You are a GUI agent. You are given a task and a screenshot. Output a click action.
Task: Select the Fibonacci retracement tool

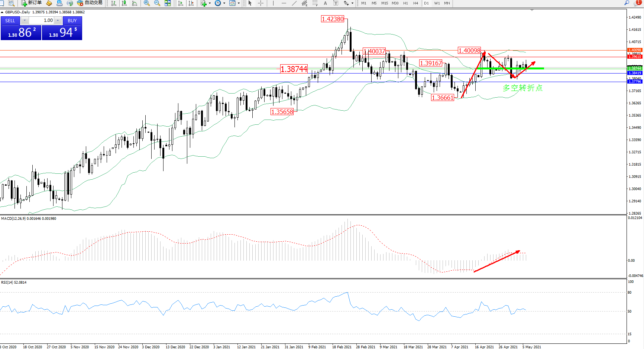(x=315, y=3)
